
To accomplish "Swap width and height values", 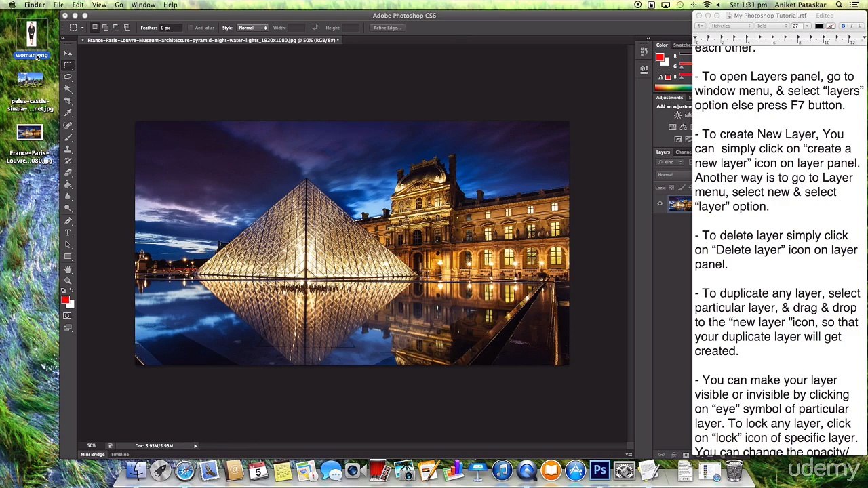I will 315,28.
